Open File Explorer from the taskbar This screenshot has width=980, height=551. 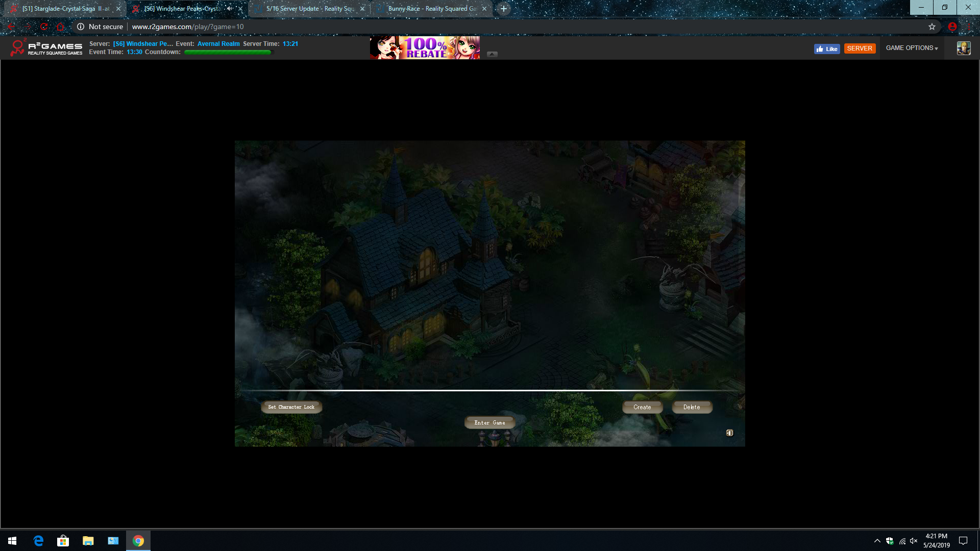coord(88,541)
